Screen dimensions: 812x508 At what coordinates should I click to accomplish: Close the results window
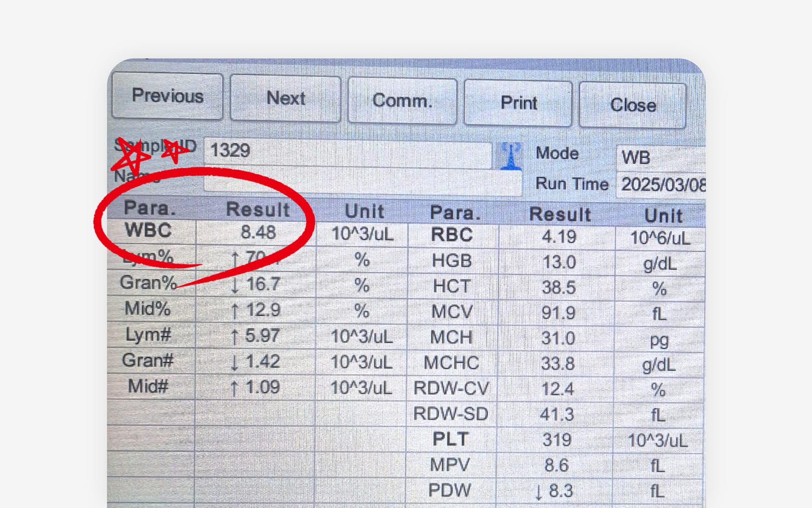(633, 105)
